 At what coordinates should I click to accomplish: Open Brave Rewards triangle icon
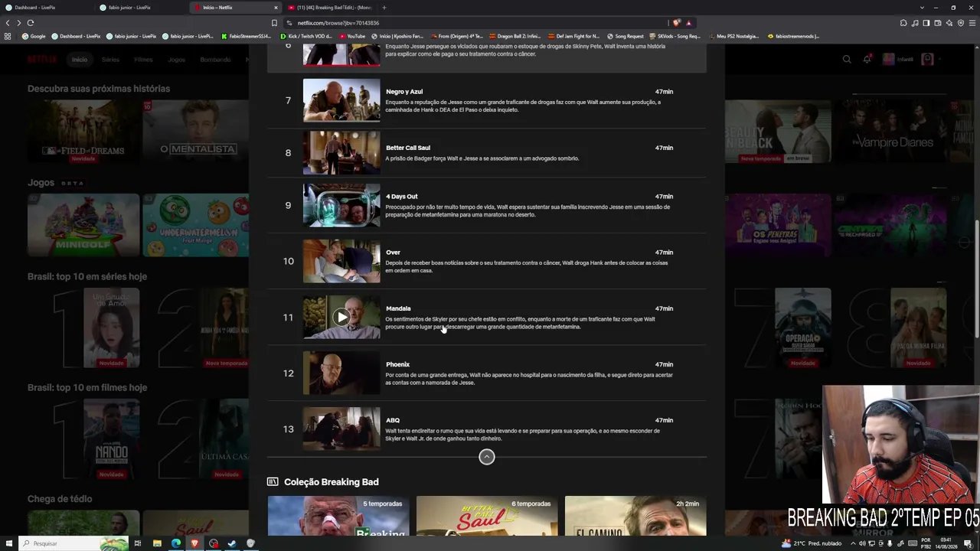pyautogui.click(x=688, y=23)
